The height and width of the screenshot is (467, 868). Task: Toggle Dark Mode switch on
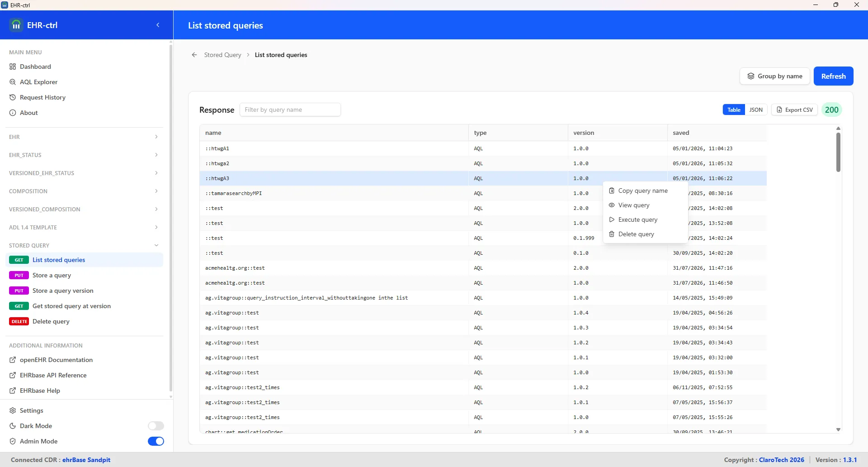pos(156,426)
